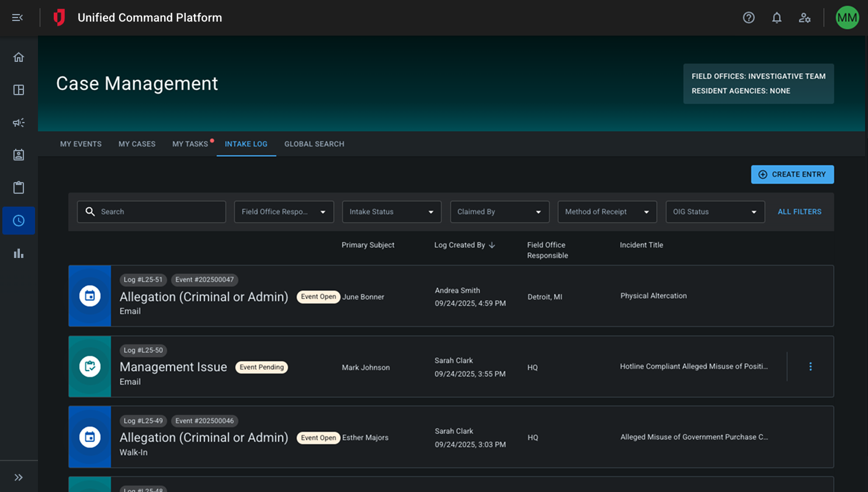Open the Claimed By dropdown
Screen dimensions: 868x492
pos(499,212)
